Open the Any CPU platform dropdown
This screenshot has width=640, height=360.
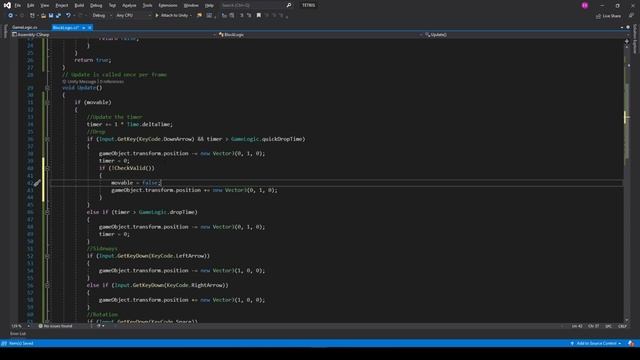[x=133, y=16]
